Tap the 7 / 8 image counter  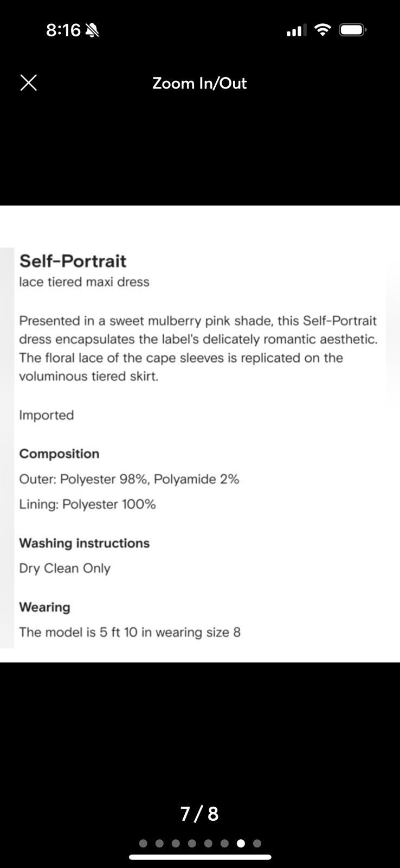pos(199,814)
